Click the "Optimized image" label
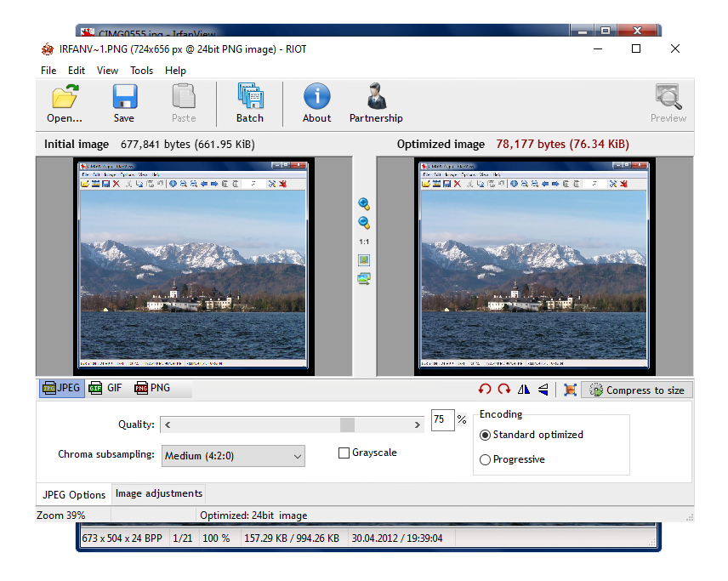The image size is (728, 581). click(441, 145)
